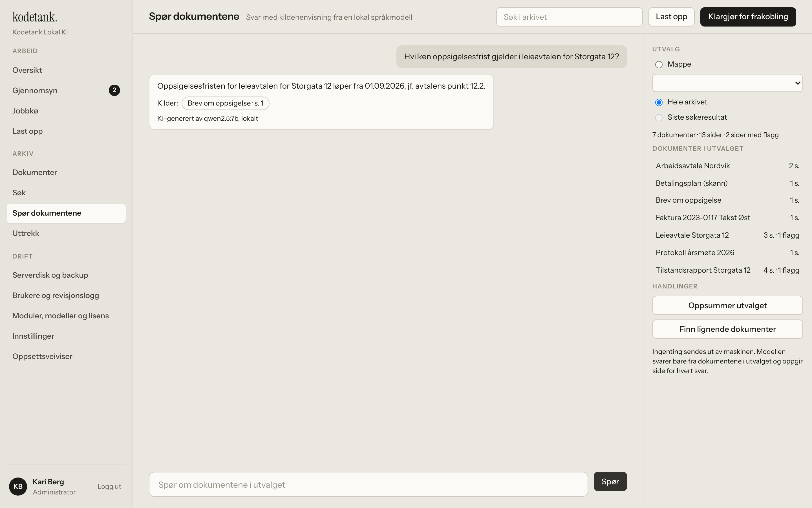Open the kodetank logo home link

point(35,17)
